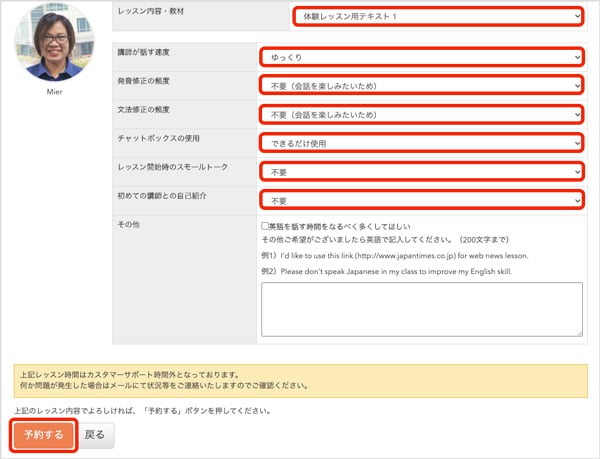Open the レッスン内容・教材 dropdown
Screen dimensions: 600x459
436,17
